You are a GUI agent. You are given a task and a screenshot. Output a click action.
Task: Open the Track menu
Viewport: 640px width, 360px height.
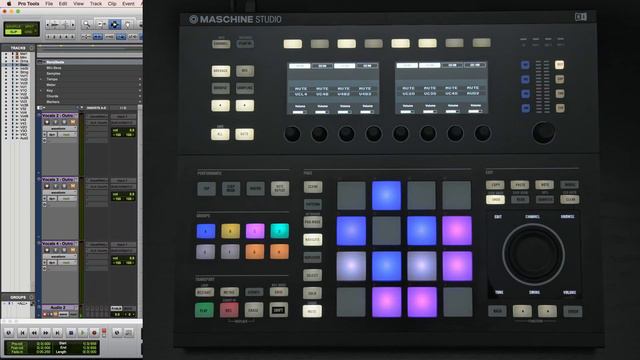click(96, 3)
